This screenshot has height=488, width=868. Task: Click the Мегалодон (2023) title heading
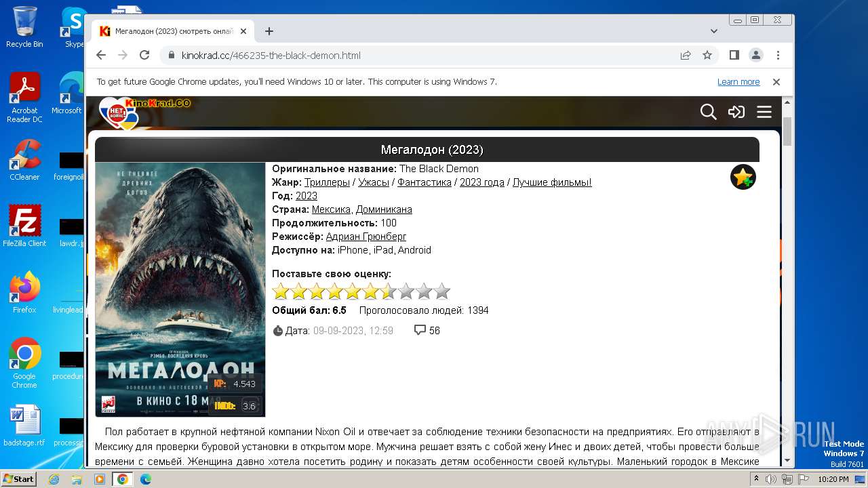(432, 150)
